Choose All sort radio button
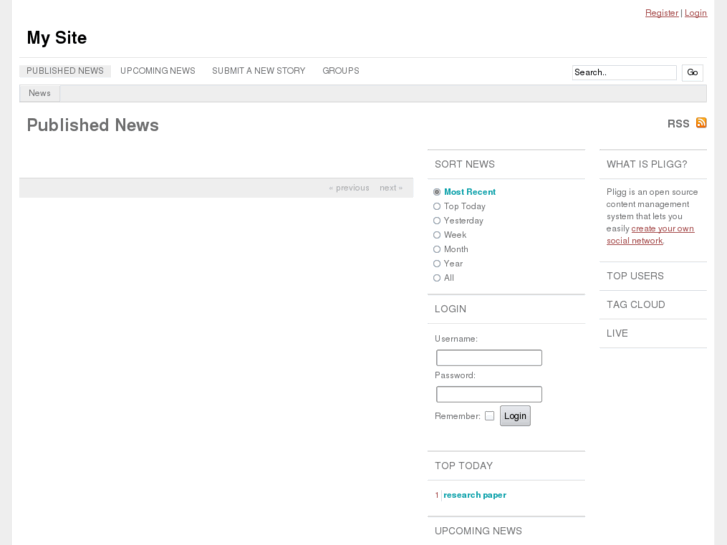The height and width of the screenshot is (545, 727). pyautogui.click(x=437, y=278)
